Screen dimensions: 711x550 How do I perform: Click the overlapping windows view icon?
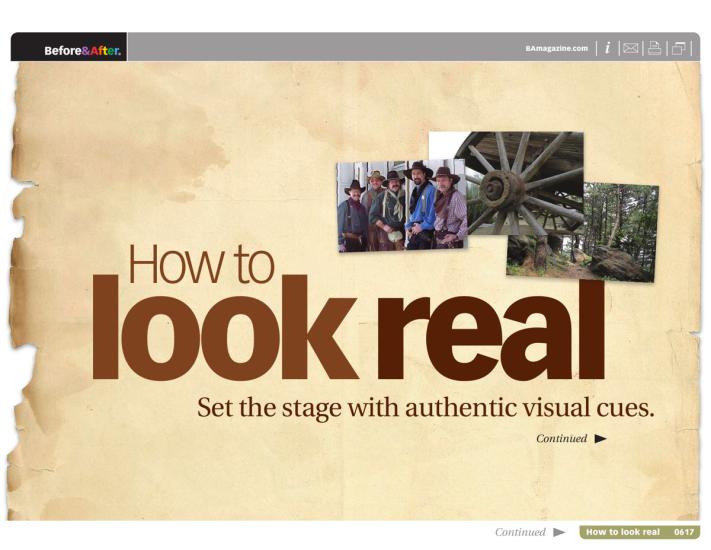point(678,48)
